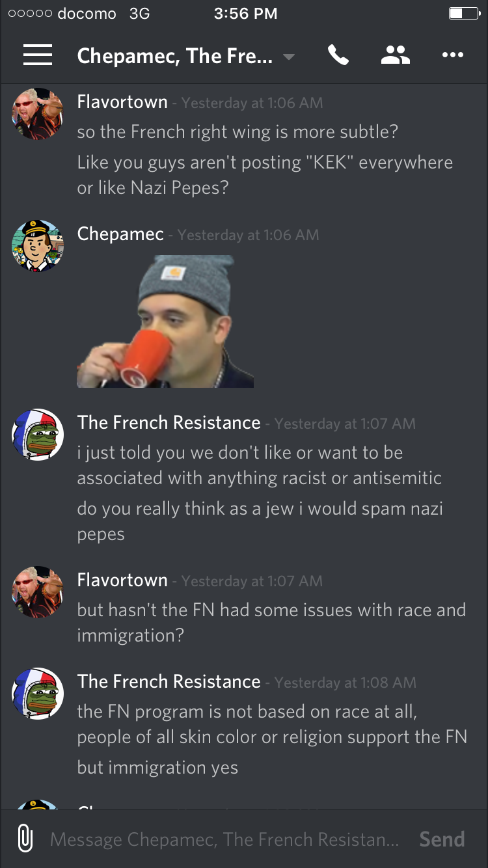
Task: Tap the paperclip attach file icon
Action: tap(25, 839)
